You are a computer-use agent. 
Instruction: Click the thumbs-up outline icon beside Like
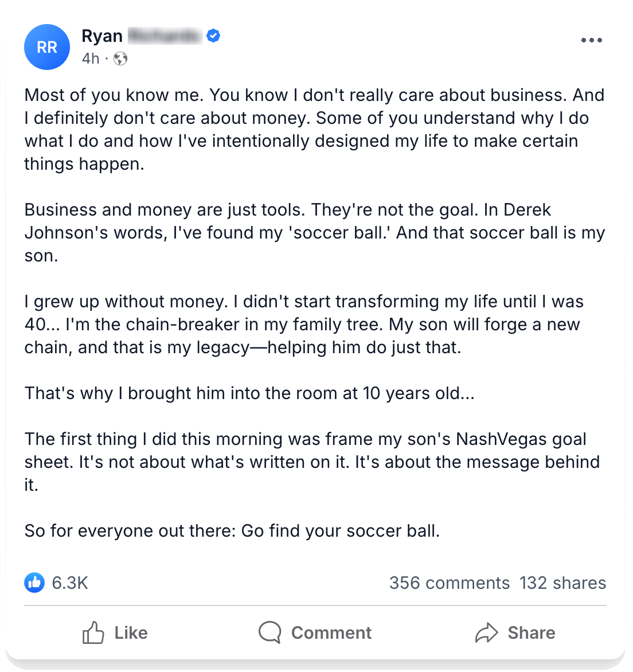[x=93, y=632]
